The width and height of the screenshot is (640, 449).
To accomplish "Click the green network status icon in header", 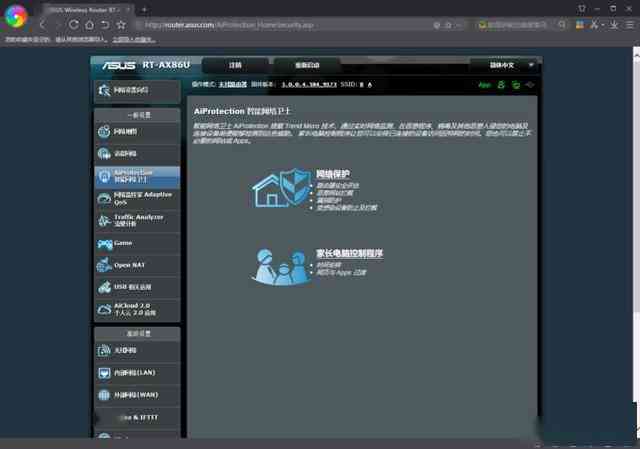I will pyautogui.click(x=516, y=85).
